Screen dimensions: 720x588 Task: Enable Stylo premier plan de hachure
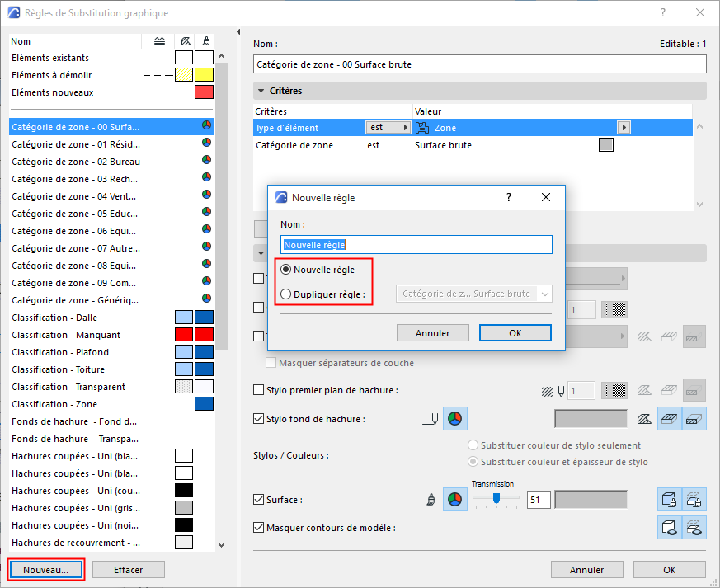click(x=258, y=390)
